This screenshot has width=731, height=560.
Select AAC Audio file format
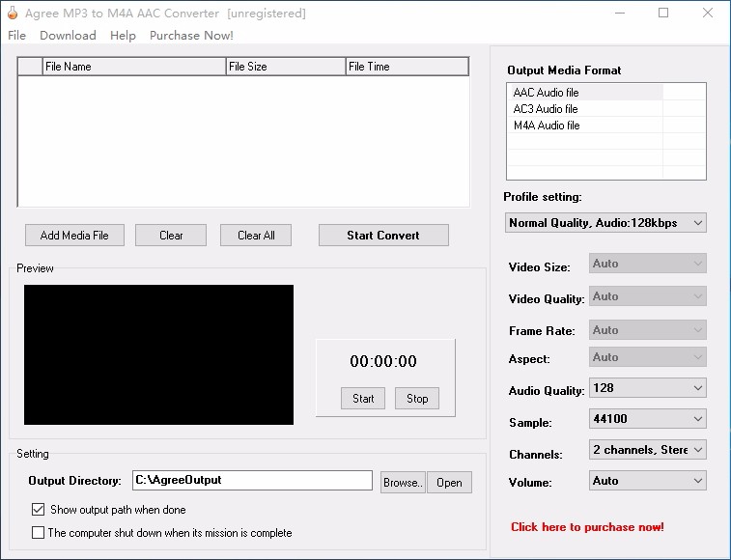click(x=585, y=93)
